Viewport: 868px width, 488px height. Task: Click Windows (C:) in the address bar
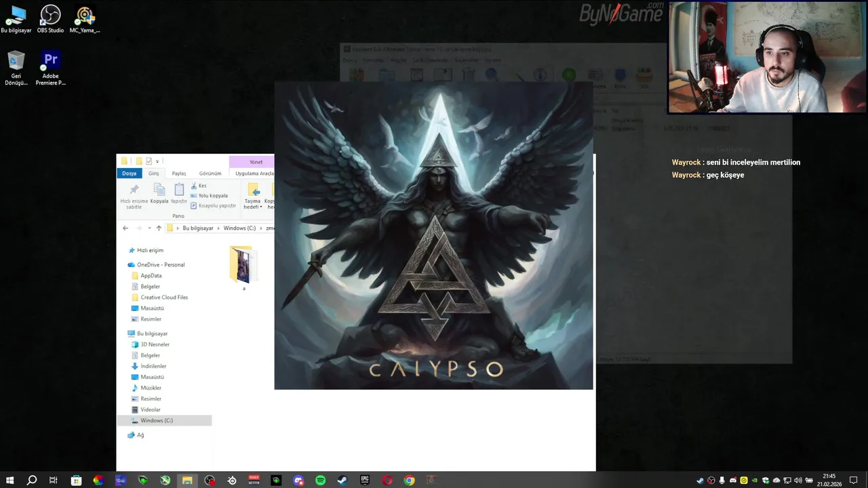(239, 228)
